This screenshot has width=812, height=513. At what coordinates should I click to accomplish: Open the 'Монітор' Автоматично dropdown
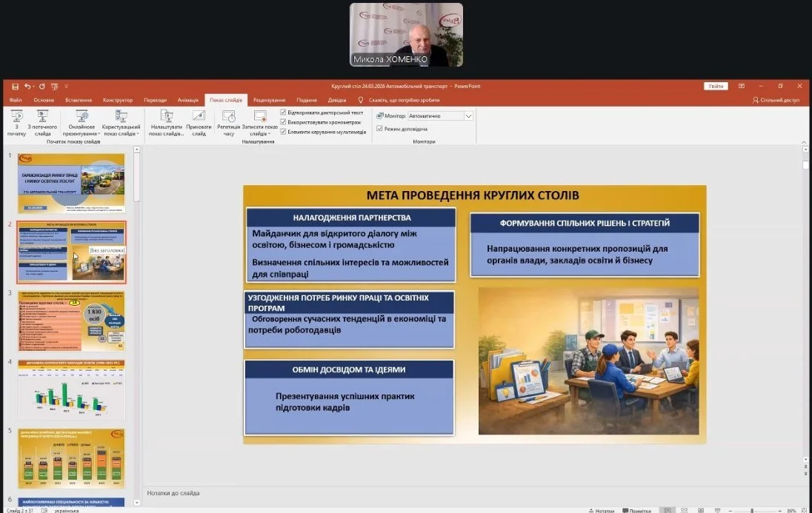pos(467,116)
